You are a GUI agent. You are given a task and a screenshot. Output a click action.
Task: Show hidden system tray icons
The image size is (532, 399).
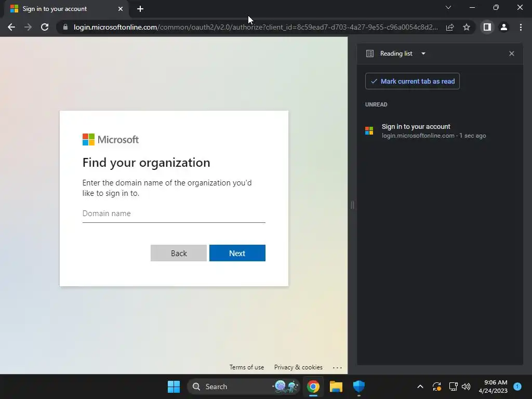coord(420,387)
